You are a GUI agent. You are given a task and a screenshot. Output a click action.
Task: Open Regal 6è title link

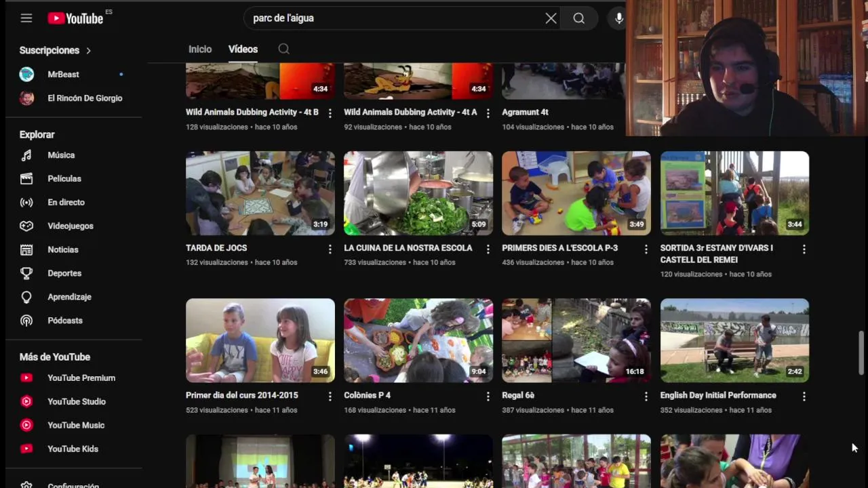coord(518,395)
